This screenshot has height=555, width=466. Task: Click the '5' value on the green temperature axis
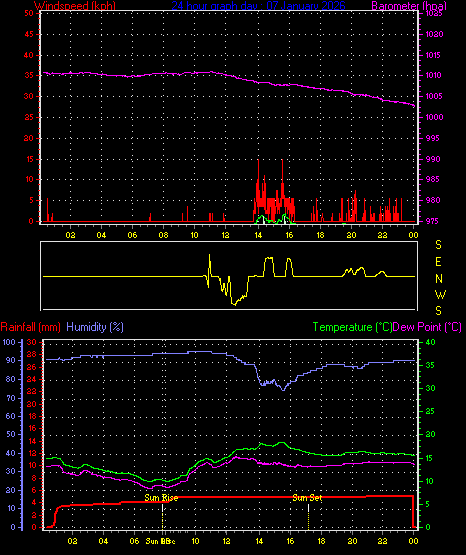tap(427, 504)
